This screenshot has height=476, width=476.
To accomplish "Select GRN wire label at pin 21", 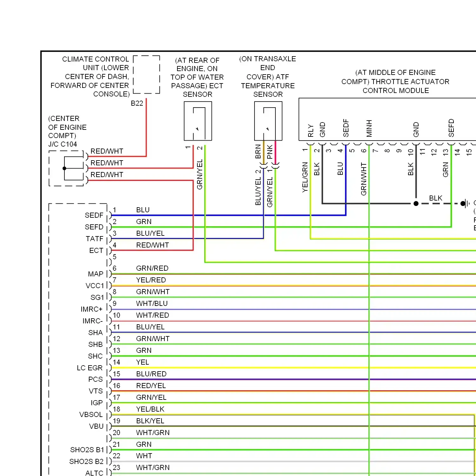I will [x=144, y=444].
